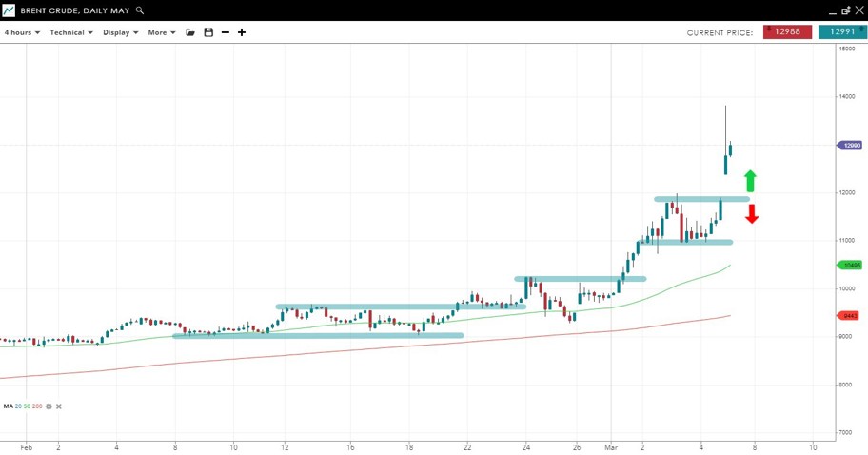Minimize the chart window
Image resolution: width=868 pixels, height=455 pixels.
coord(832,10)
